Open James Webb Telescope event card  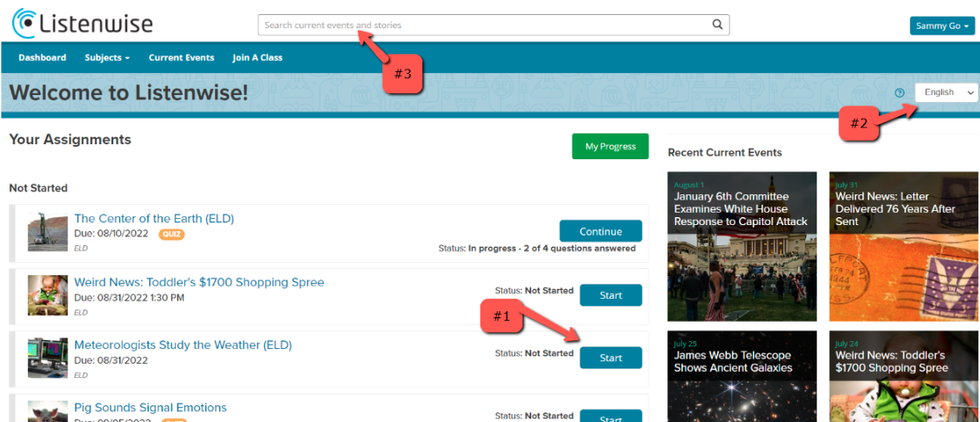click(x=742, y=376)
